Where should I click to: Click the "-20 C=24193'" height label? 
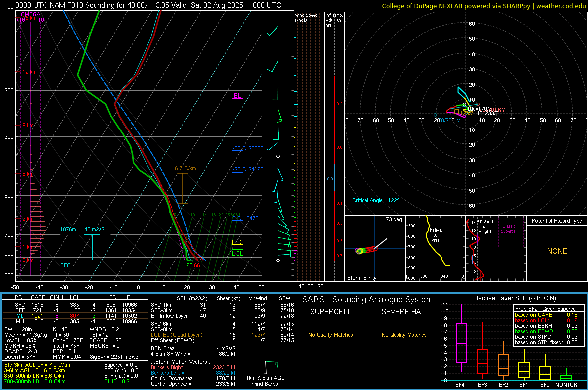(x=248, y=169)
